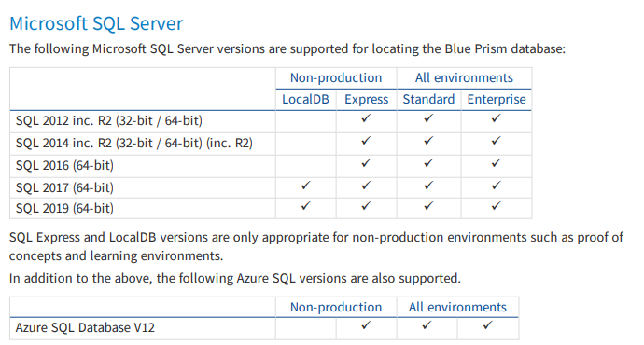Screen dimensions: 644x345
Task: Click the Azure SQL Database V12 label
Action: [85, 328]
